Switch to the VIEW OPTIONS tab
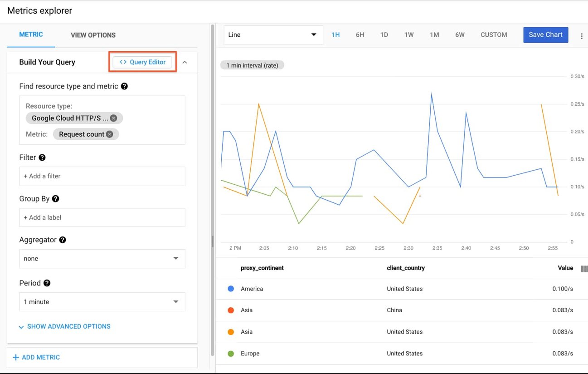Screen dimensions: 588x374 92,35
